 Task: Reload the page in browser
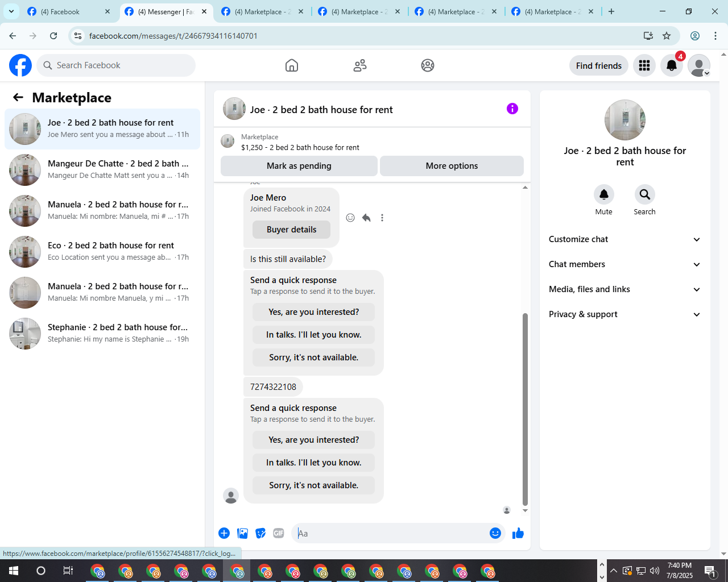point(53,36)
